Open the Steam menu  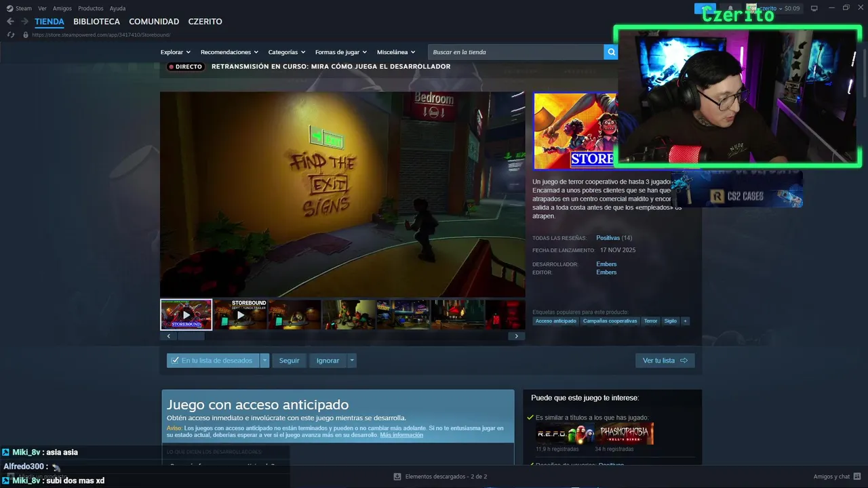24,8
